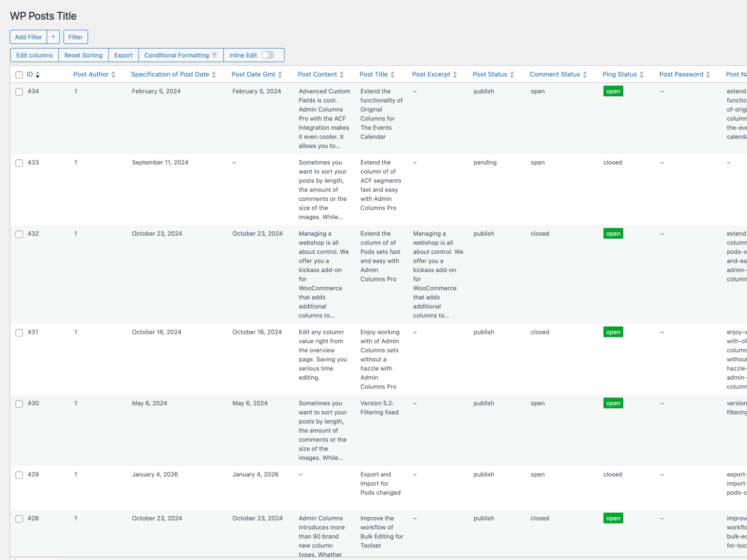Sort by Post Author using its sort icon
Viewport: 747px width, 560px height.
click(113, 74)
